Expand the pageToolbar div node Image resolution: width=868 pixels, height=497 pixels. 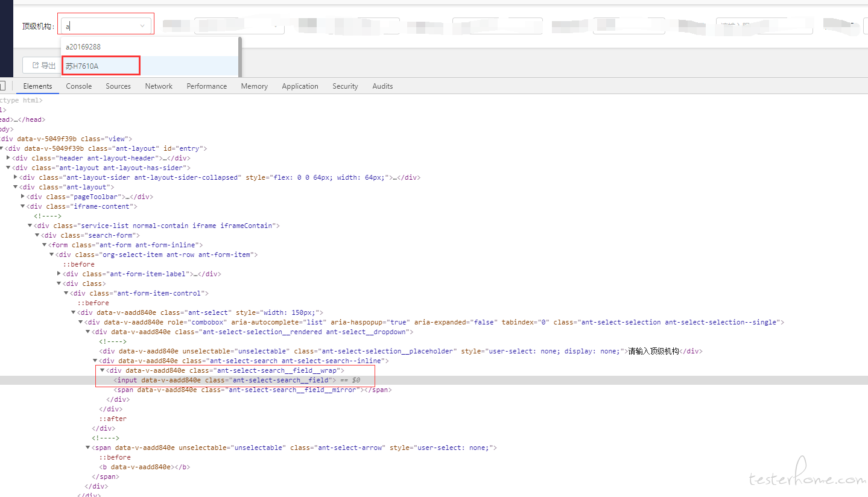(x=23, y=197)
